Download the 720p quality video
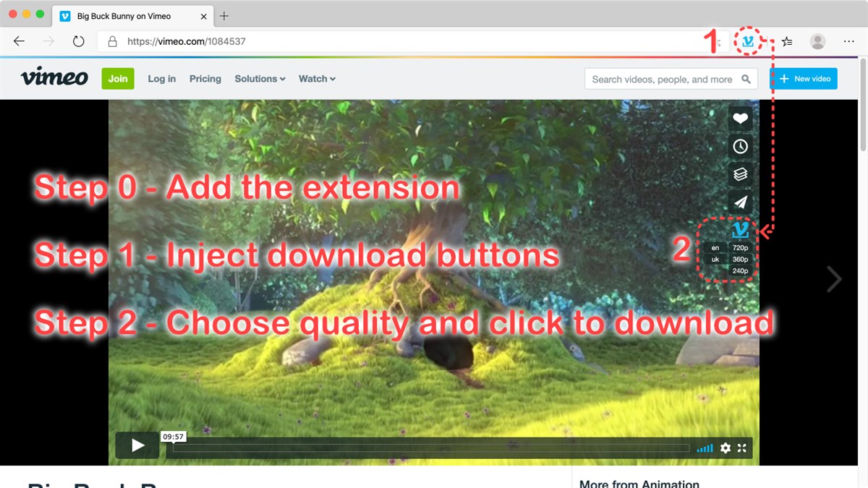The image size is (868, 488). [x=740, y=248]
